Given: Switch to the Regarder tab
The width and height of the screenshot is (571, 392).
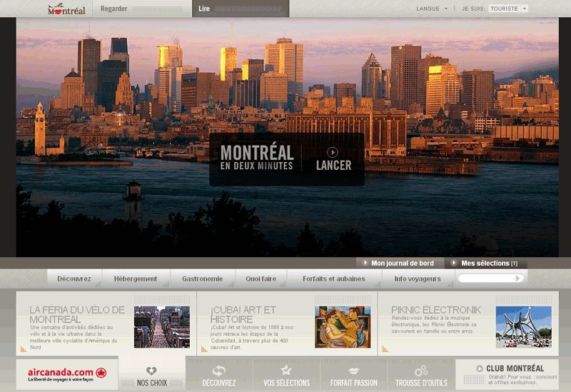Looking at the screenshot, I should 114,9.
